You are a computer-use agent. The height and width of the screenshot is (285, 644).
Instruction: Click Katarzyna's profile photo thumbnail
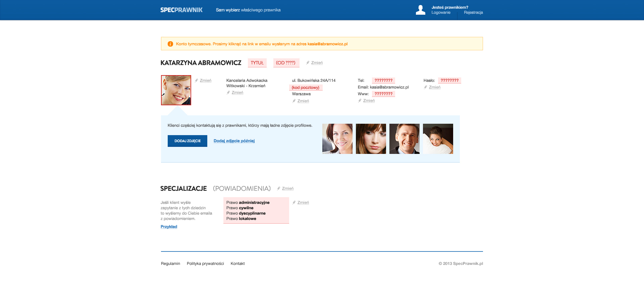(176, 90)
